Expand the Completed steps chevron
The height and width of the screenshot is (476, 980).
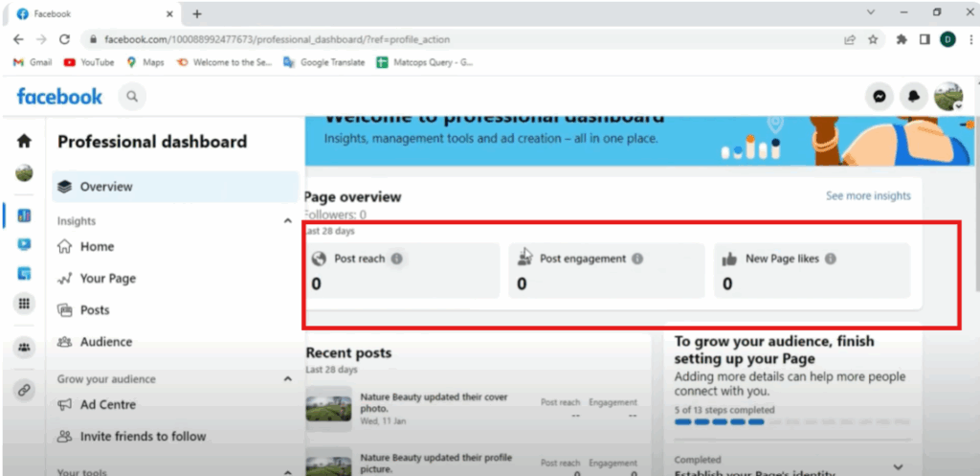[x=898, y=466]
